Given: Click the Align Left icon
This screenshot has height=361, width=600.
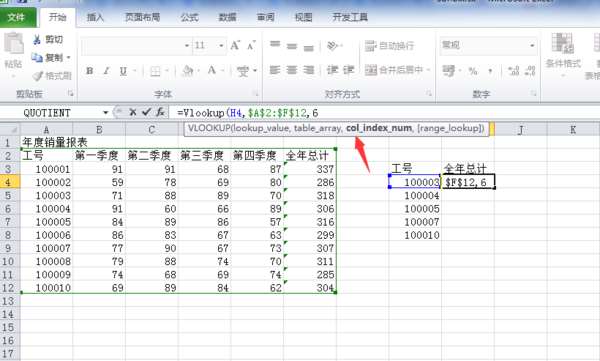Looking at the screenshot, I should pos(275,70).
